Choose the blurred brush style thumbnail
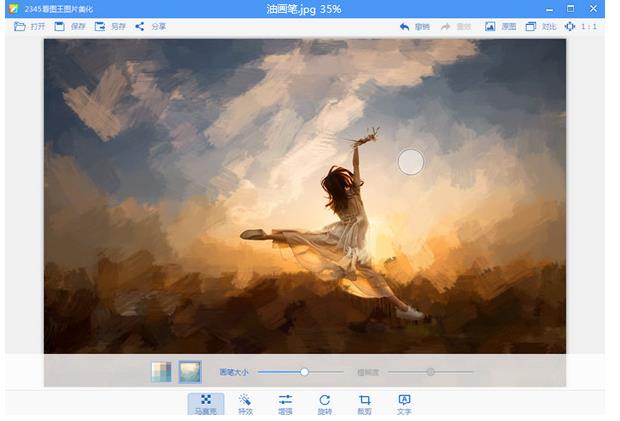The image size is (620, 421). (x=189, y=372)
